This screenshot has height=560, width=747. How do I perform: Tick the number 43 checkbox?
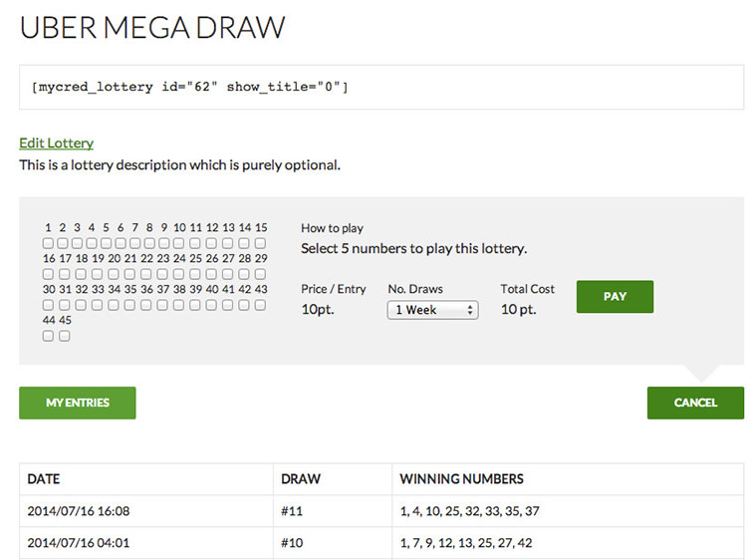pyautogui.click(x=260, y=305)
